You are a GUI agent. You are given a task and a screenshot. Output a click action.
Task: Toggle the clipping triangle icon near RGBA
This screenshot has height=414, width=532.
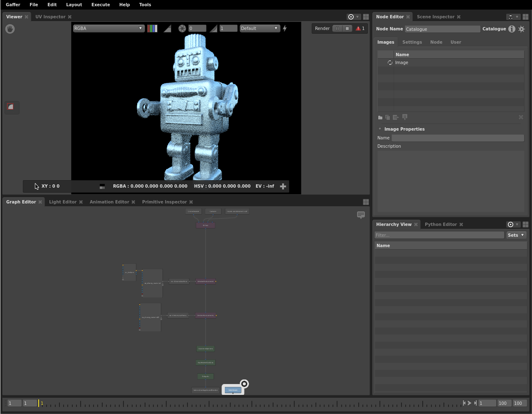167,28
